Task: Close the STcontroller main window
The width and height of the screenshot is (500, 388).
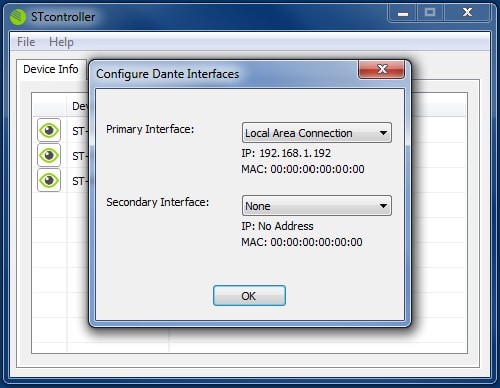Action: pos(467,13)
